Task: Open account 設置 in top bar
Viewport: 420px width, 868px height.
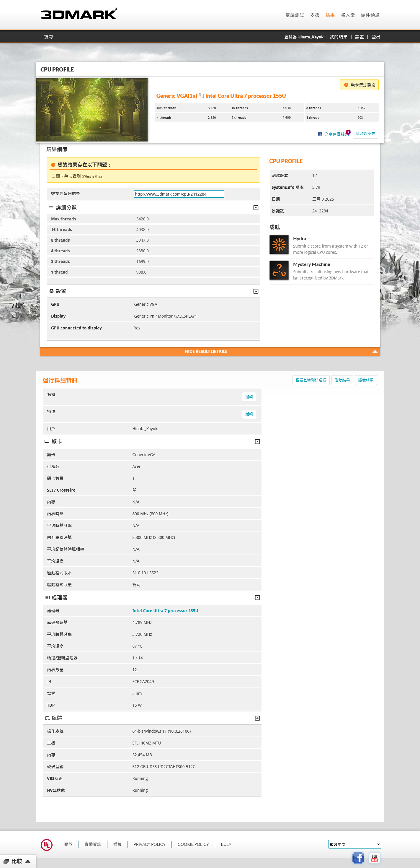Action: [x=359, y=37]
